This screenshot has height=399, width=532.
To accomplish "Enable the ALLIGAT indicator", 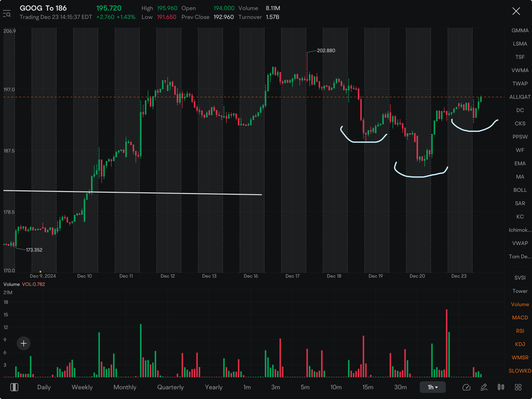I will click(x=520, y=97).
